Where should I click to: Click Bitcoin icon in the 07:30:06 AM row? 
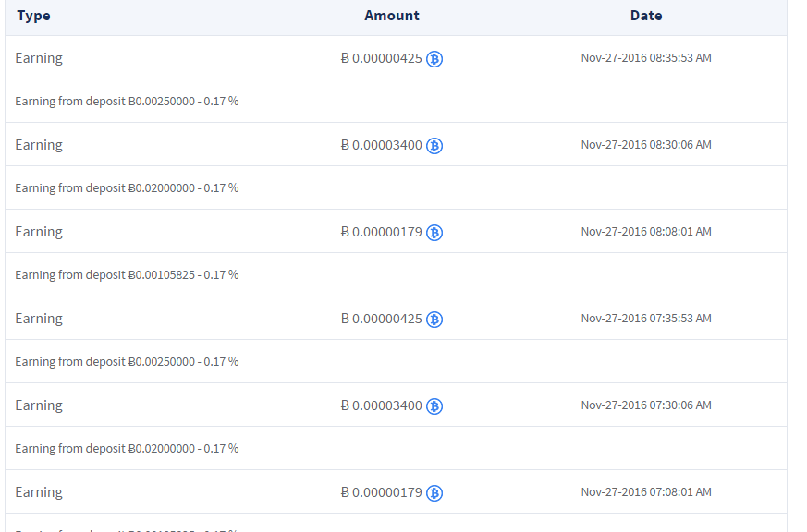434,406
